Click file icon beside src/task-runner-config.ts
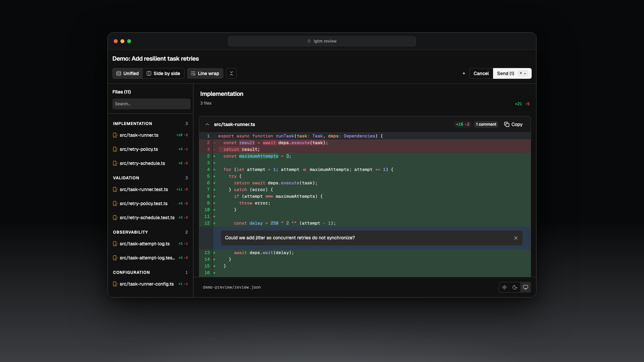 point(115,284)
